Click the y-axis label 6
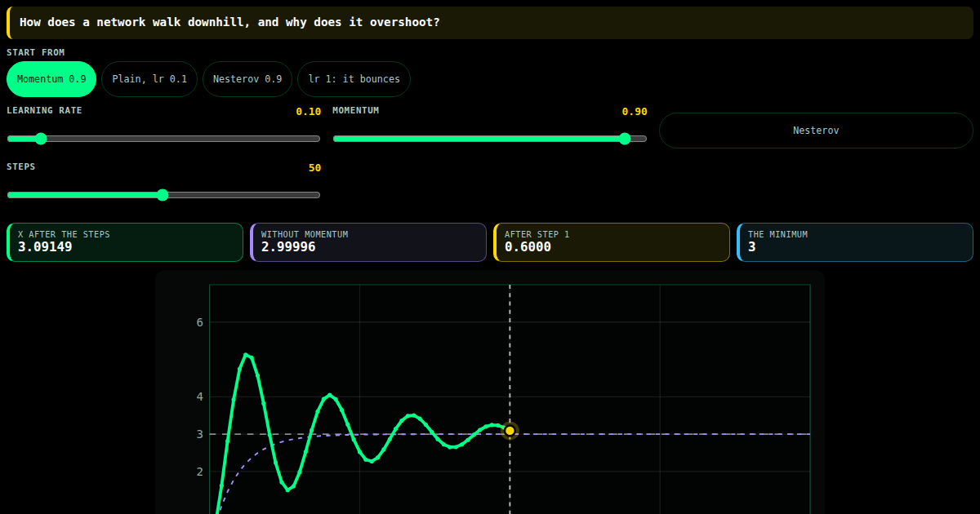 click(x=200, y=322)
